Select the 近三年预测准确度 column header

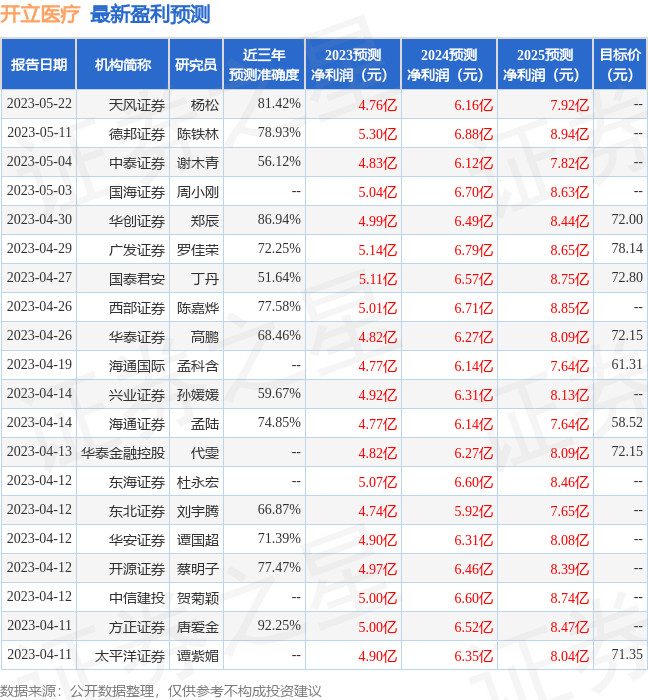point(264,65)
